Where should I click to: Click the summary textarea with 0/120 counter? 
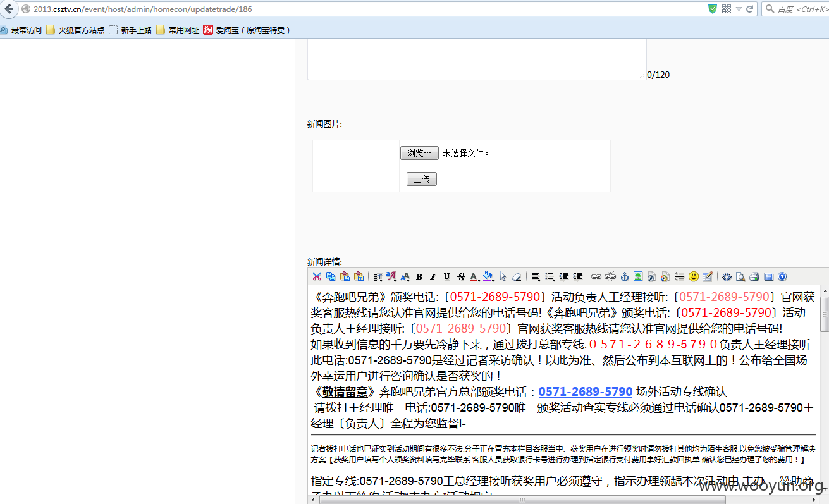coord(477,59)
